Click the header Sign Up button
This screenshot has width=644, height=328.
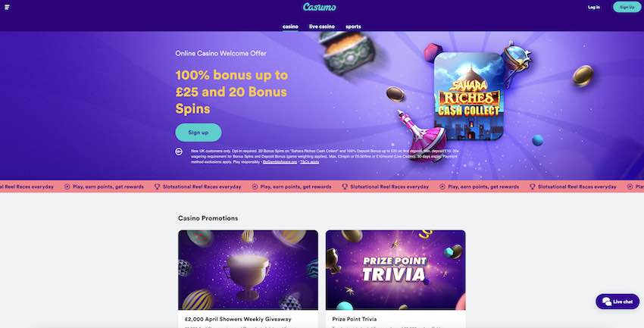(x=627, y=7)
